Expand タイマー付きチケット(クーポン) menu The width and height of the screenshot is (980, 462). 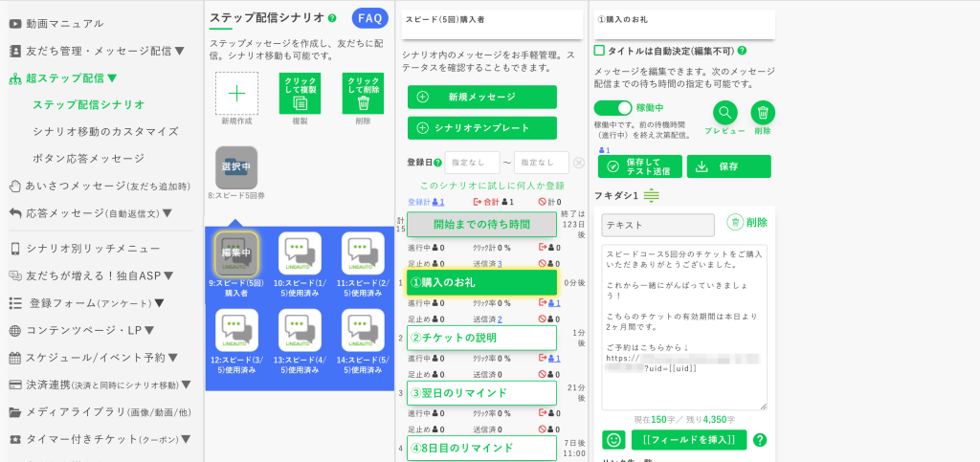click(100, 439)
